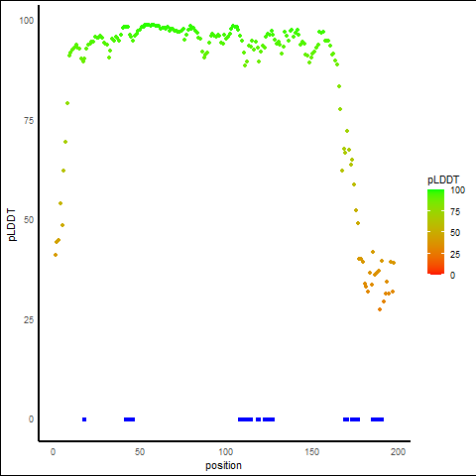Click the pLDDT legend title
The width and height of the screenshot is (476, 476).
tap(443, 180)
